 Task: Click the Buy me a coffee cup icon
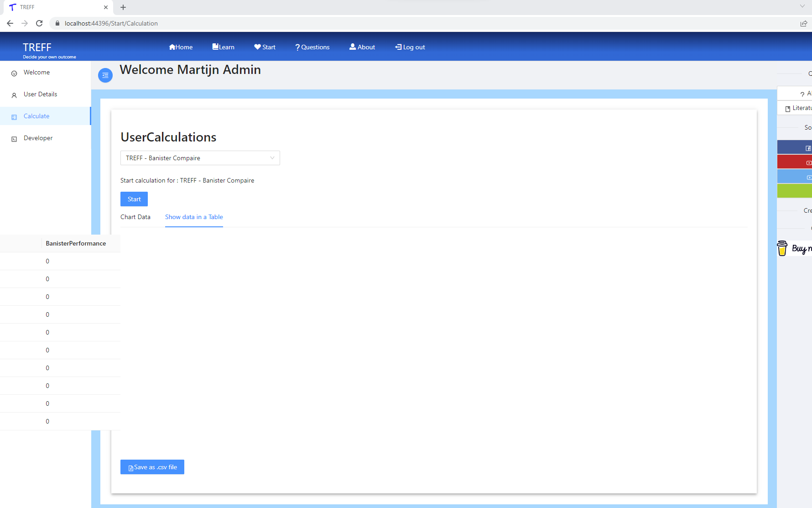782,248
